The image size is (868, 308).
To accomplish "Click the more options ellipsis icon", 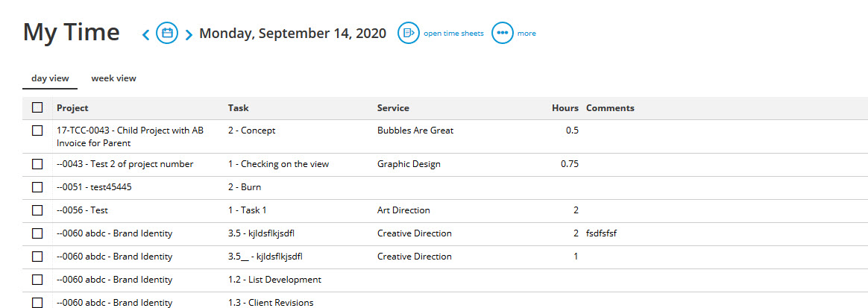I will click(x=503, y=34).
